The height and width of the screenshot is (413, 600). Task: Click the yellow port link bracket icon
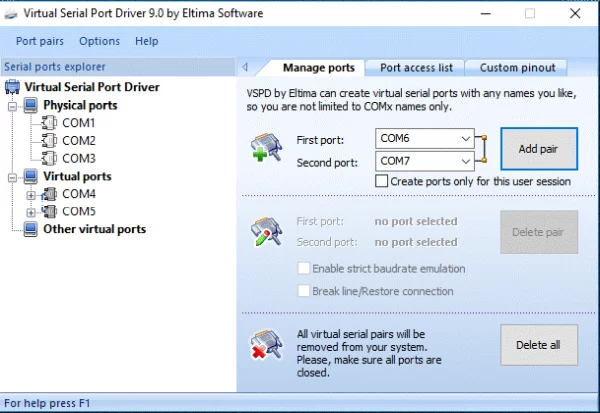(x=483, y=149)
